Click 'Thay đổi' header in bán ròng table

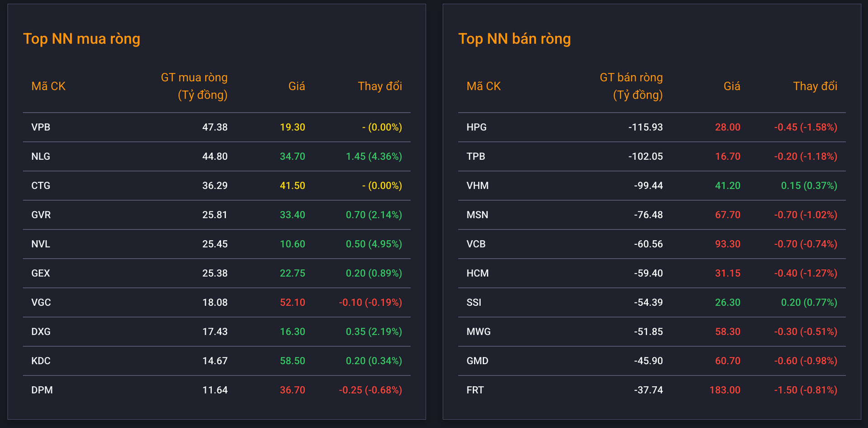(x=815, y=86)
